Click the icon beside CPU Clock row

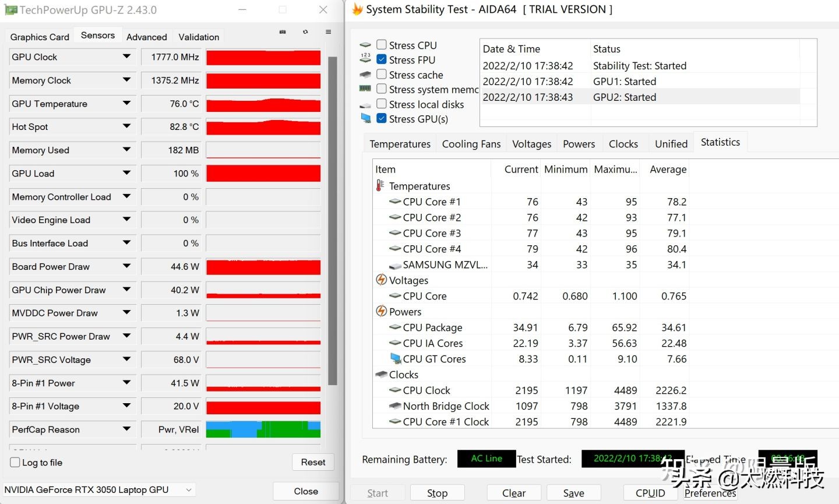coord(395,390)
